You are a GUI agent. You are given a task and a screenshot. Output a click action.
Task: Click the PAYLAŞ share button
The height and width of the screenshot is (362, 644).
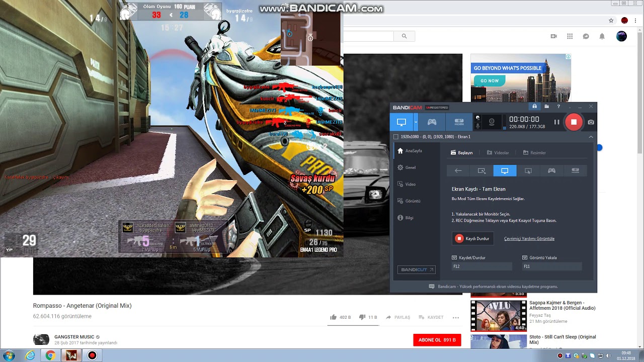click(x=398, y=317)
